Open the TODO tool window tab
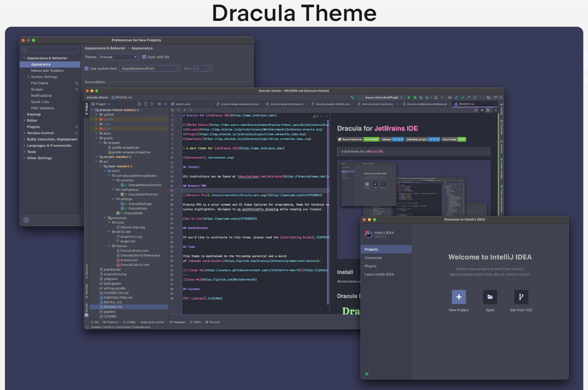Screen dimensions: 588x390 pyautogui.click(x=195, y=322)
